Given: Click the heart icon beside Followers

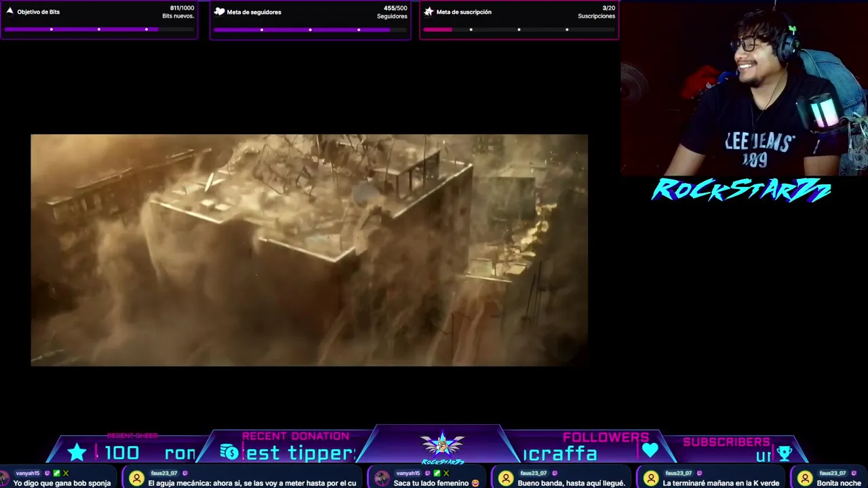Looking at the screenshot, I should pyautogui.click(x=650, y=450).
